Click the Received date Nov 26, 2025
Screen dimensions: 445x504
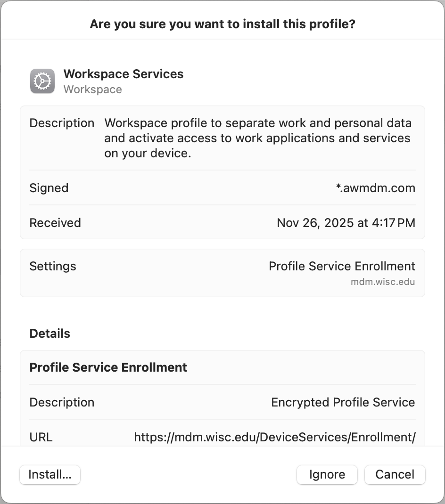coord(346,223)
